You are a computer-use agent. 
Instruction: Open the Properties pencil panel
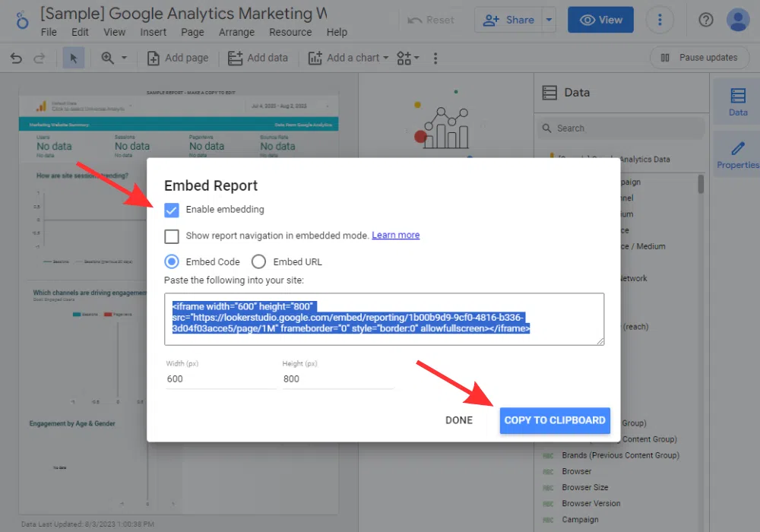[x=737, y=154]
